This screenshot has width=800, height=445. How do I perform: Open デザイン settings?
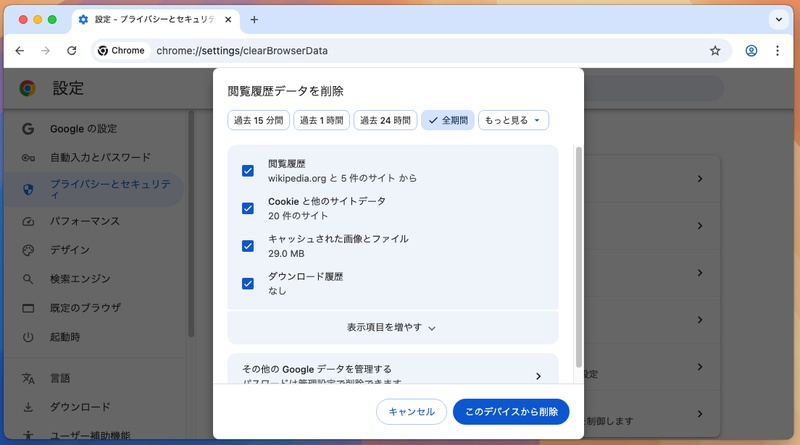point(69,250)
